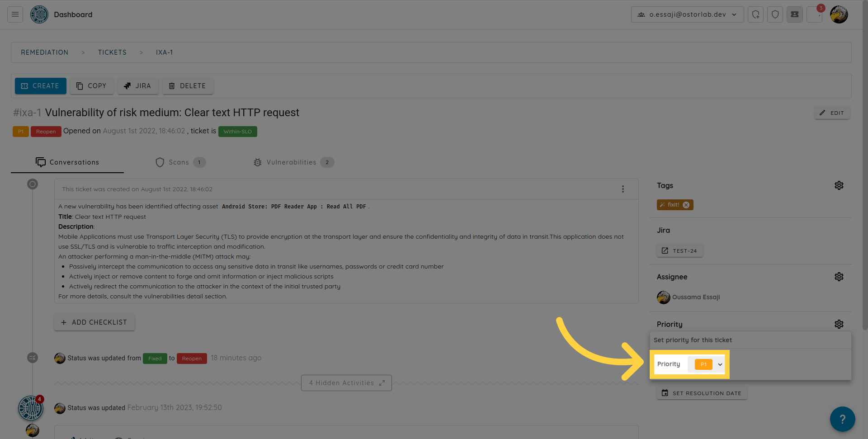This screenshot has height=439, width=868.
Task: Open the TEST-24 Jira link
Action: (679, 251)
